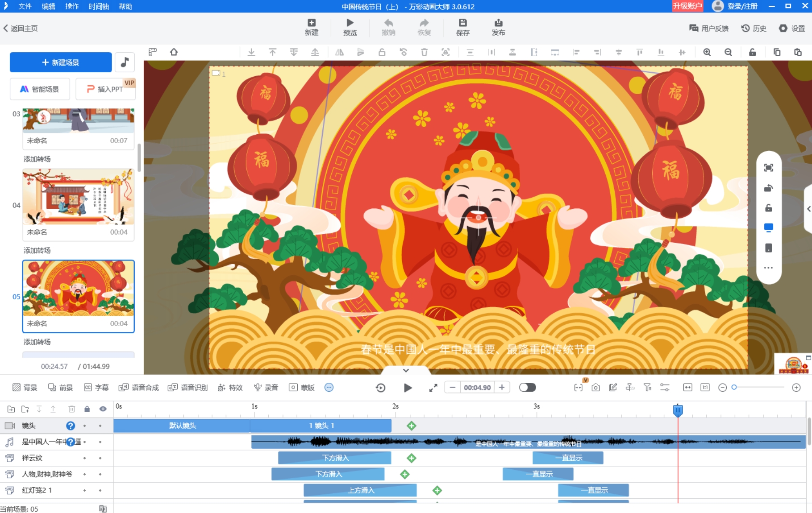Click the 新建场景 button

click(x=61, y=62)
